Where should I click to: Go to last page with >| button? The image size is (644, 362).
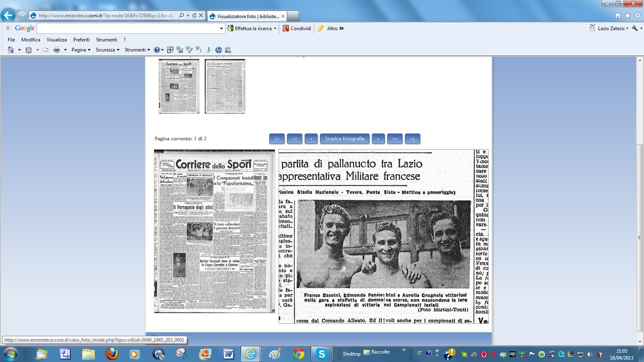(412, 139)
